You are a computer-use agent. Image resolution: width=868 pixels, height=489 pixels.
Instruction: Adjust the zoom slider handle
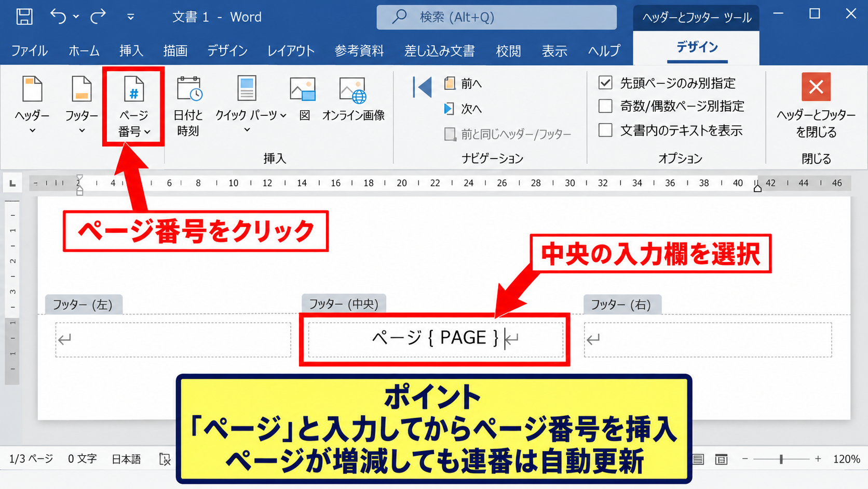pyautogui.click(x=781, y=459)
